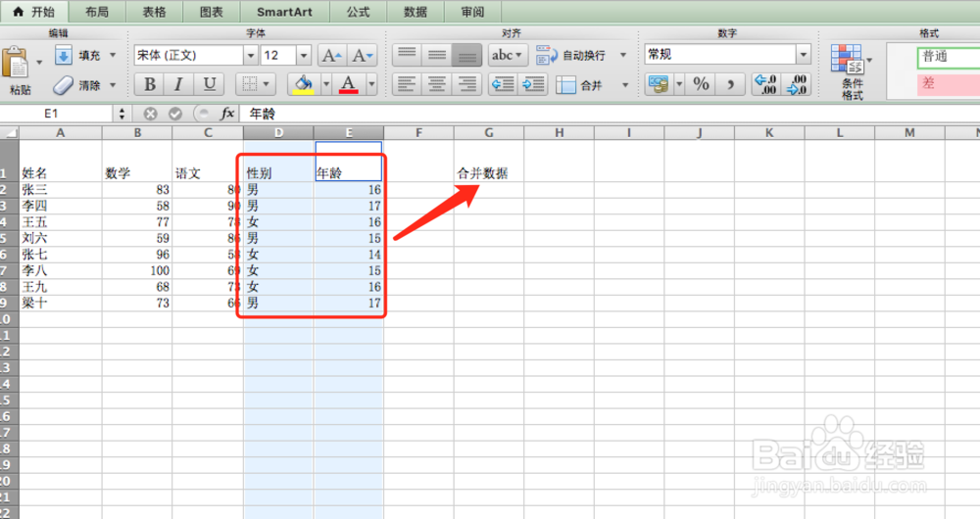Click the Wrap Text icon
The width and height of the screenshot is (980, 519).
(x=546, y=55)
